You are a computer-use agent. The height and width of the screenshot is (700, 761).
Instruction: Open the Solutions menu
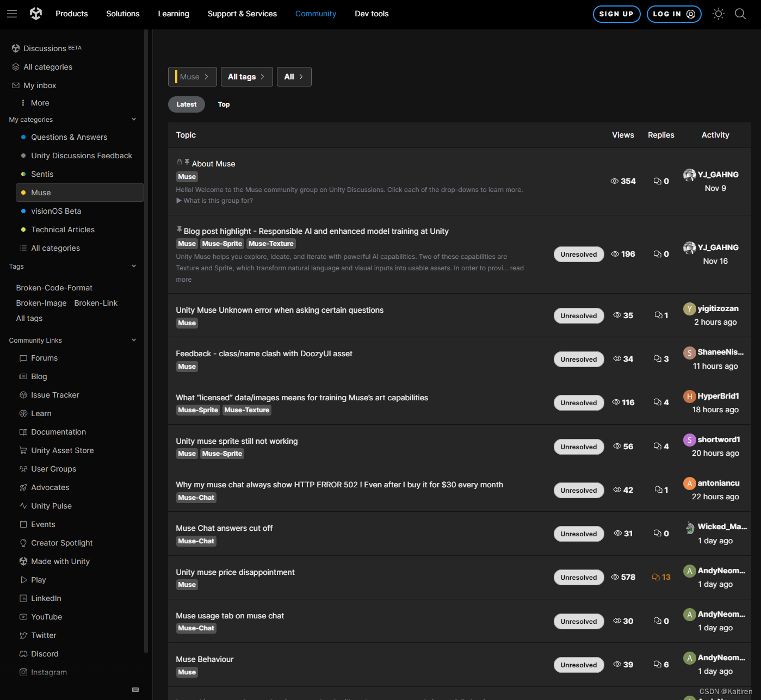123,14
